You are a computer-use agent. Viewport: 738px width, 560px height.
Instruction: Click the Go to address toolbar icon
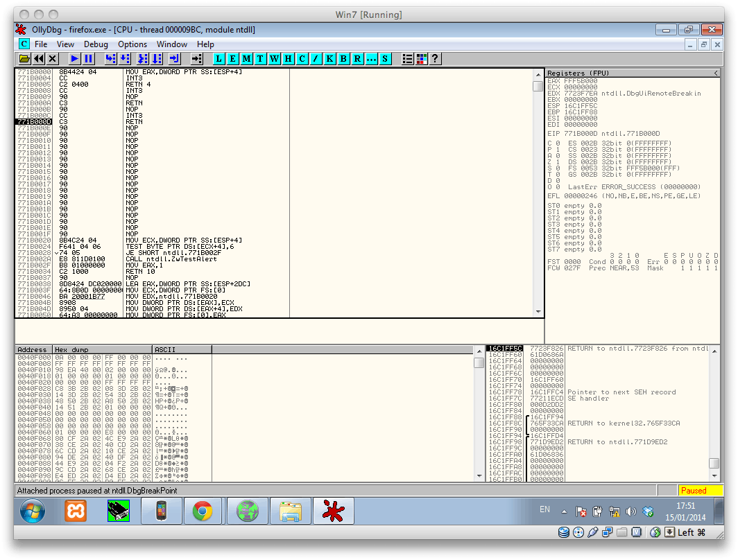(197, 59)
